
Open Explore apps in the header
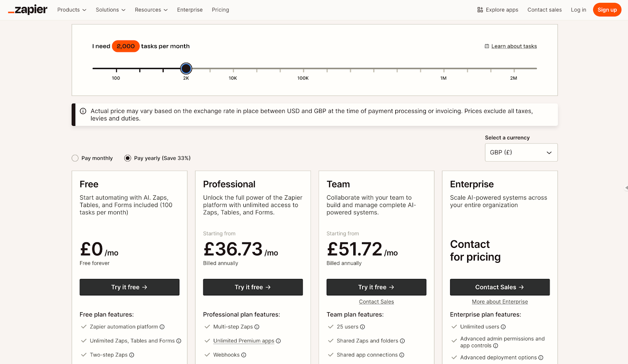click(498, 10)
